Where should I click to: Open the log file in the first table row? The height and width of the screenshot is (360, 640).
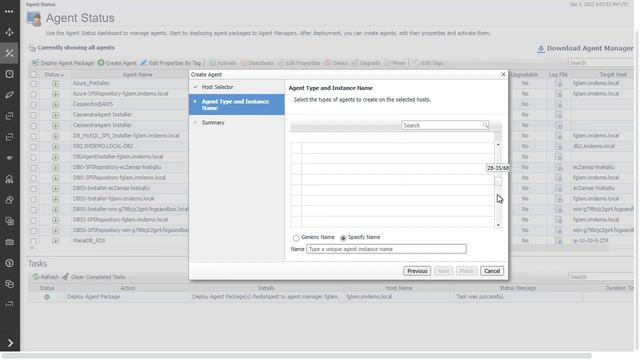(559, 84)
